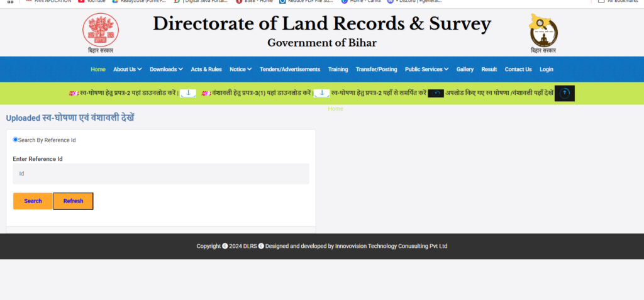The image size is (644, 300).
Task: Click text 'स्व-घोषणा हेतु प्रपत्र-2 यहां डाउनलोड करें'
Action: tap(129, 93)
